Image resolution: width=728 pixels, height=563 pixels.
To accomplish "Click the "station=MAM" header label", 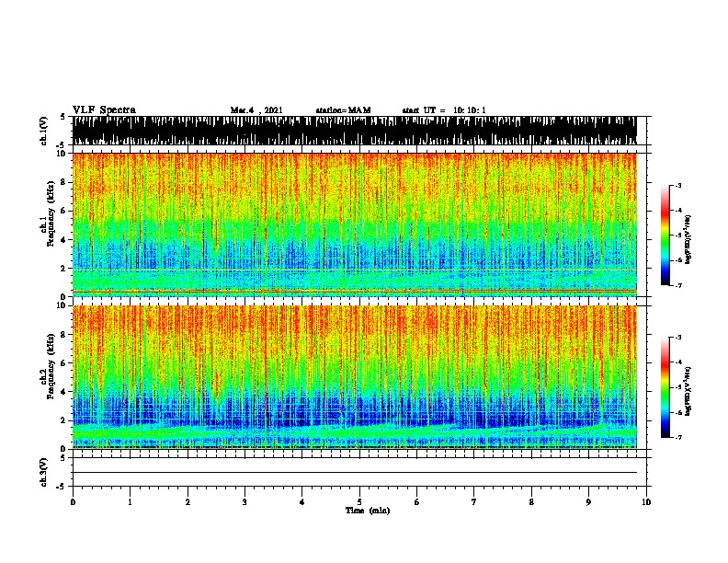I will click(343, 110).
